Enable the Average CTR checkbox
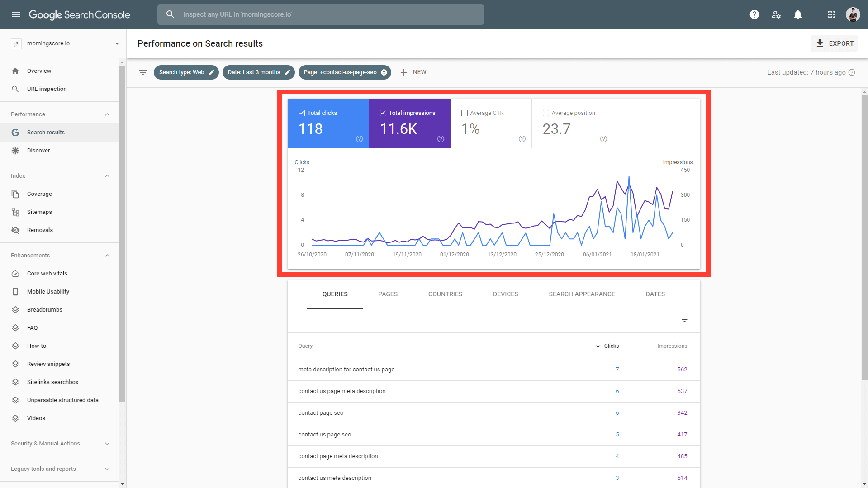This screenshot has height=488, width=868. (x=465, y=113)
